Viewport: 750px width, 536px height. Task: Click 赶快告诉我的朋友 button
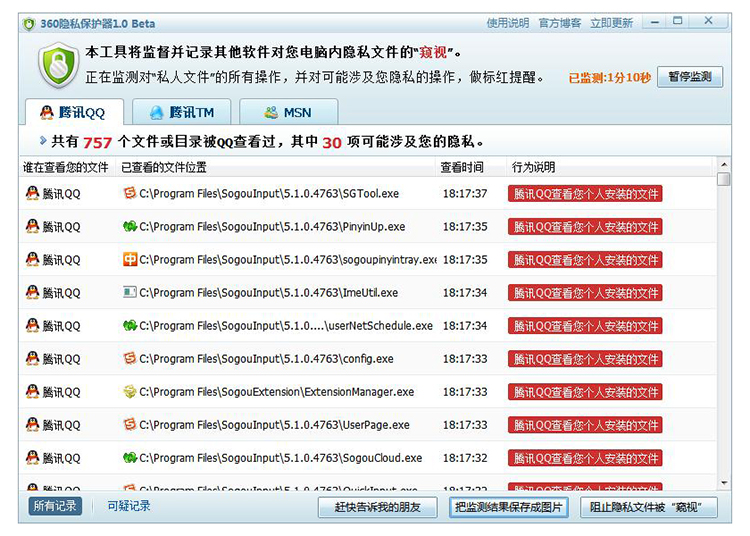(x=377, y=507)
